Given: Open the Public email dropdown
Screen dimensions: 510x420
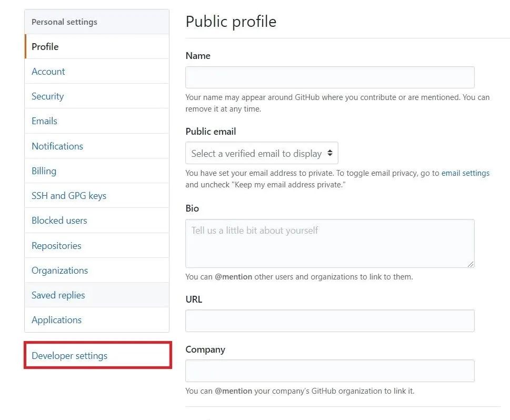Looking at the screenshot, I should pos(262,153).
